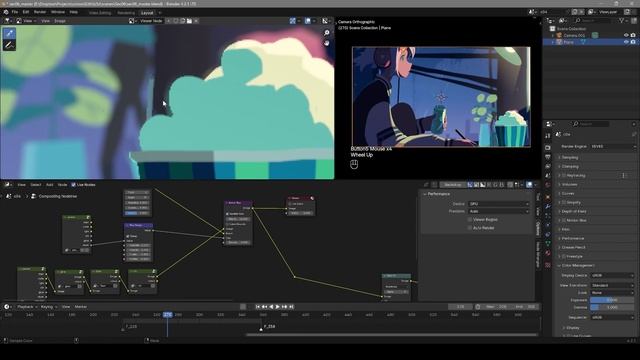Select the Annotate pencil tool

pos(9,45)
